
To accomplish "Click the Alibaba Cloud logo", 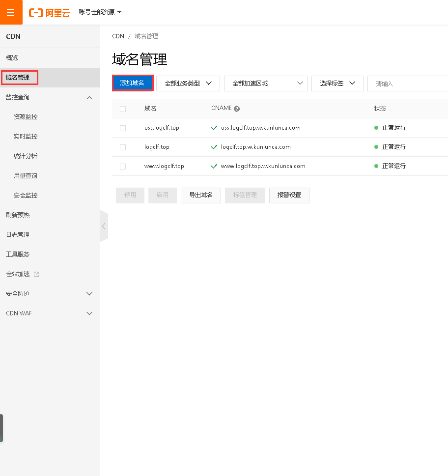I will (49, 12).
